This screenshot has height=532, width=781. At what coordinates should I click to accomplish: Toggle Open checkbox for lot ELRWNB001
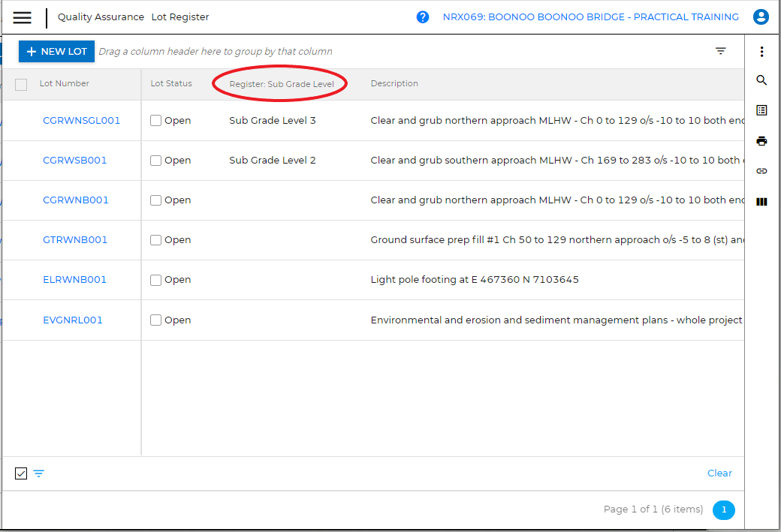(x=156, y=280)
